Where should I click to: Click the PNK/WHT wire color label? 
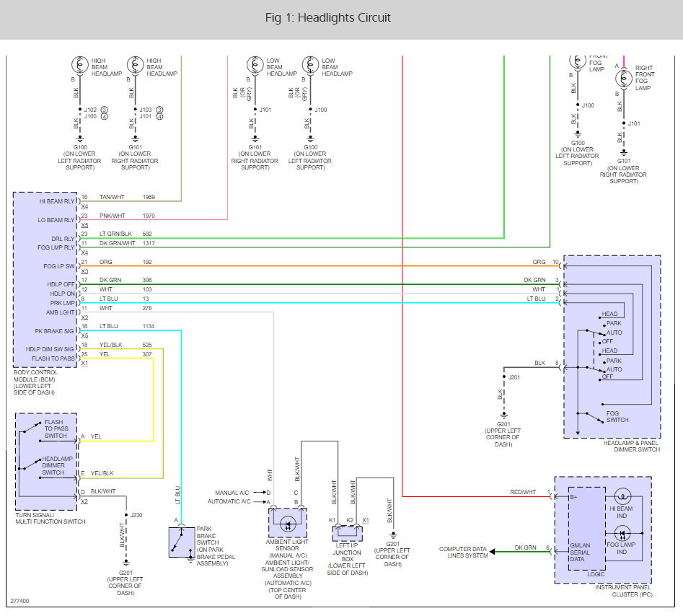[113, 216]
